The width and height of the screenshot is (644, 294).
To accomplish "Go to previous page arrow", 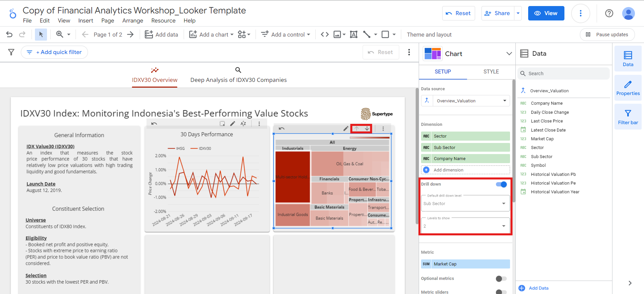I will tap(85, 35).
